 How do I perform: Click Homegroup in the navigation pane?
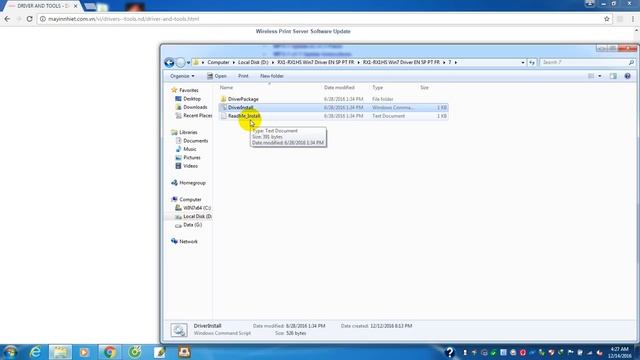point(192,183)
